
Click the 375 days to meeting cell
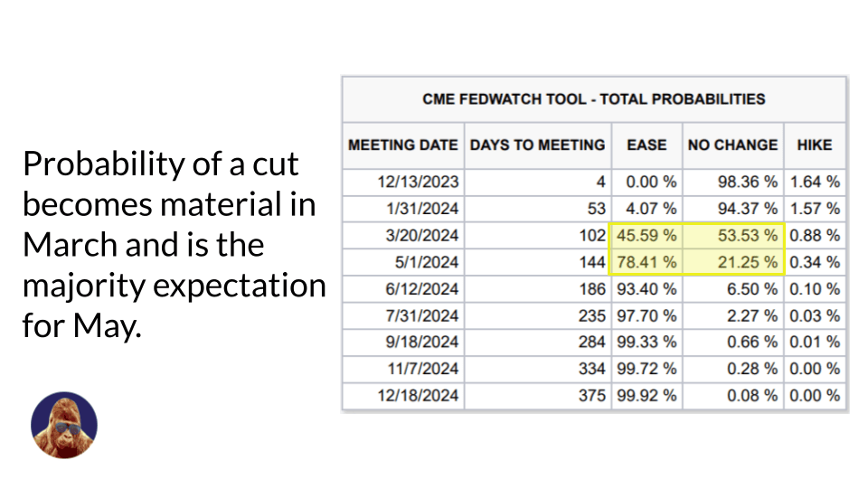click(589, 396)
